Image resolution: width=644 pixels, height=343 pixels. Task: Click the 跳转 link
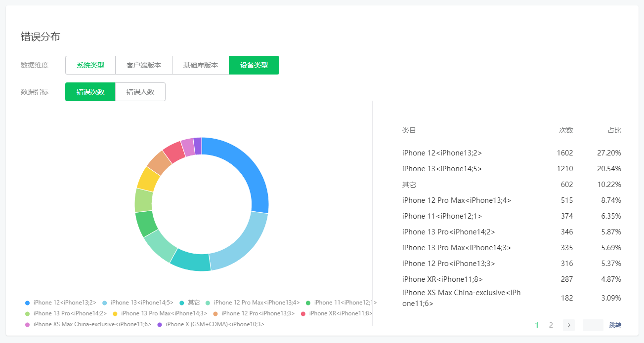(615, 325)
